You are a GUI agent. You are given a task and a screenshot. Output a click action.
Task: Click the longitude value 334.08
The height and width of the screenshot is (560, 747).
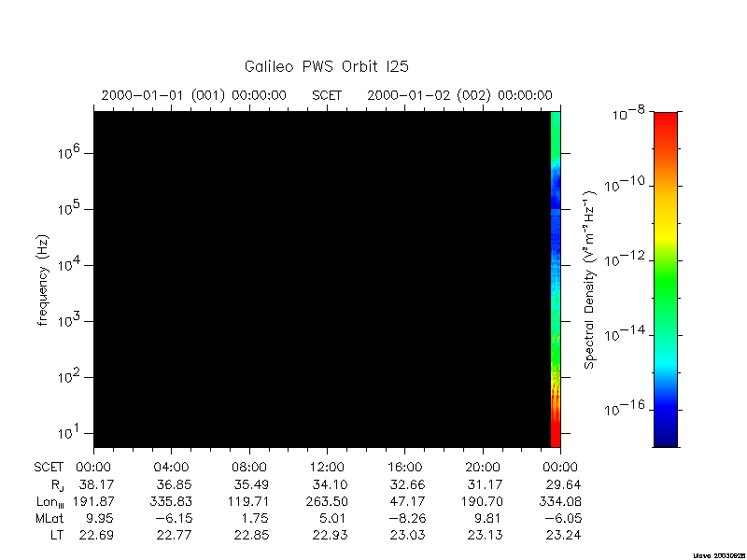(x=560, y=501)
